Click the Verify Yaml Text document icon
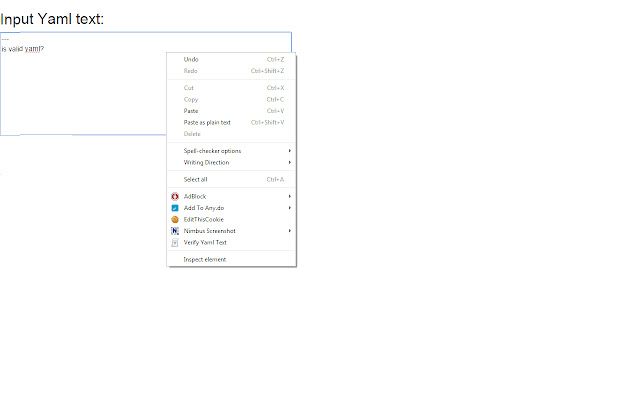Viewport: 640px width, 400px height. coord(175,242)
